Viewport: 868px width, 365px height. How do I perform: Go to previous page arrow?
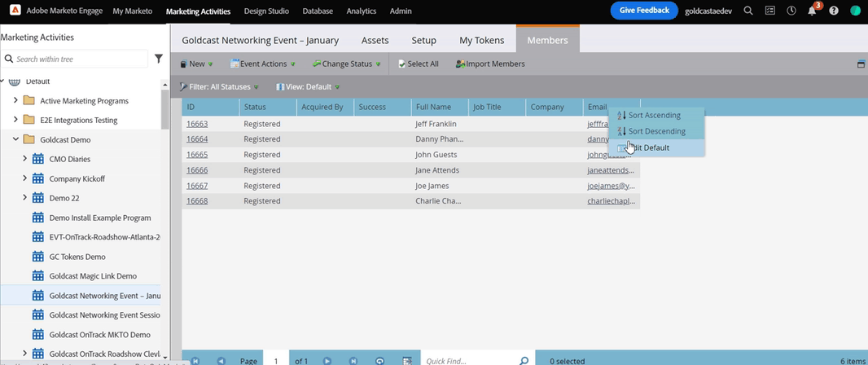coord(221,361)
